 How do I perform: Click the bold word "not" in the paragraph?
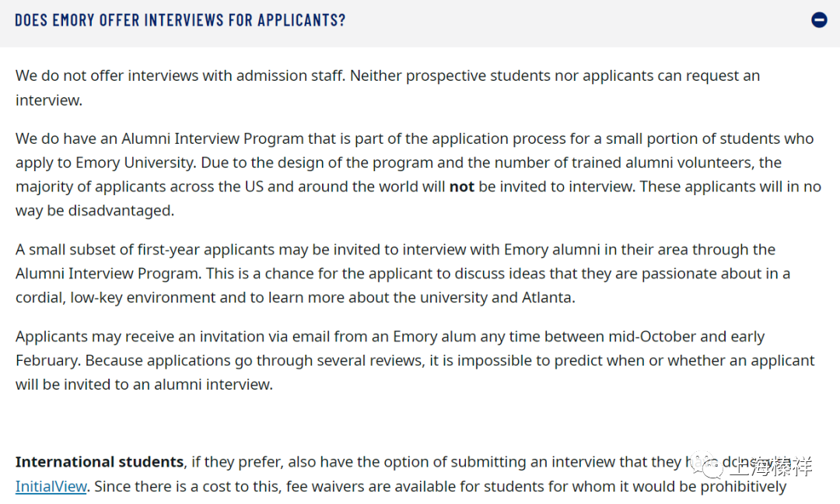coord(462,187)
